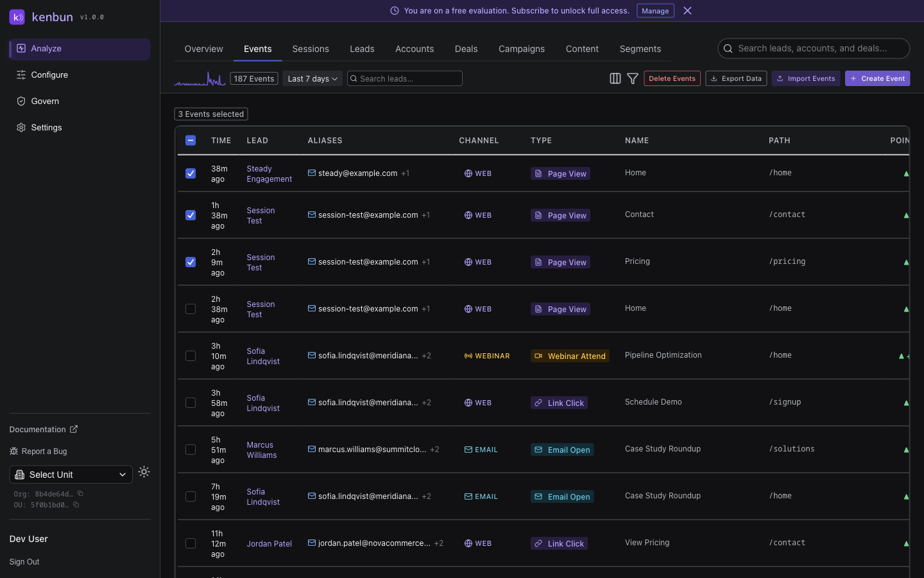This screenshot has width=924, height=578.
Task: Click the WEBINAR channel label
Action: pos(487,356)
